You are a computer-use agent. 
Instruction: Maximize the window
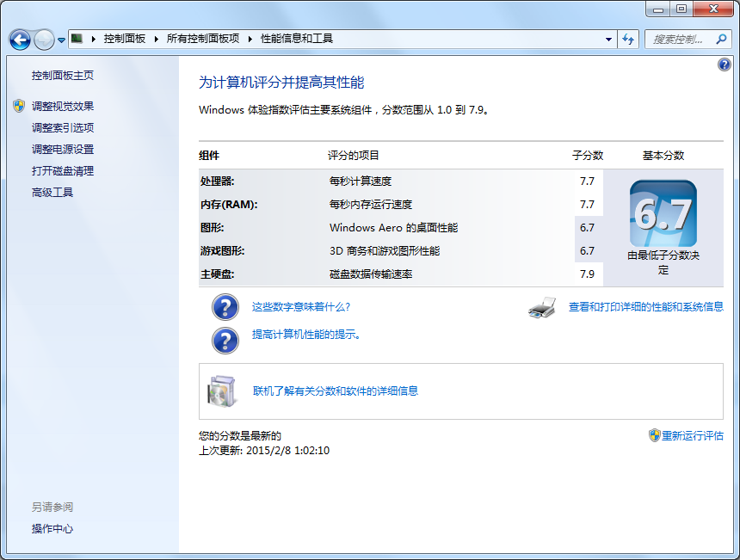point(681,9)
